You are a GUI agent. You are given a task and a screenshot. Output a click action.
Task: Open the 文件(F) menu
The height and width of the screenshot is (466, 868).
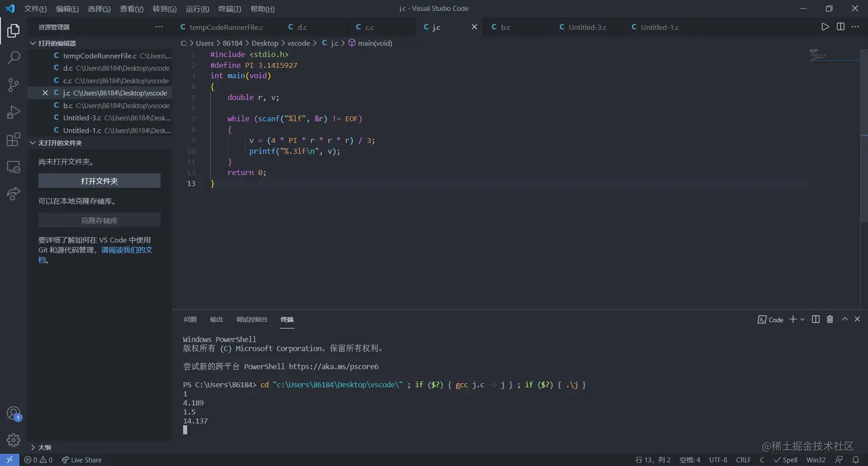[36, 9]
